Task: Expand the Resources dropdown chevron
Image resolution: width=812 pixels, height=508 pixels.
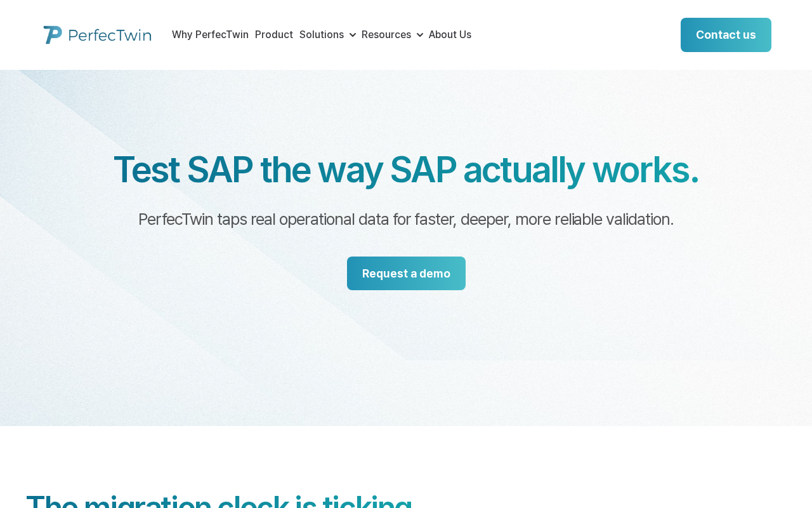Action: click(420, 35)
